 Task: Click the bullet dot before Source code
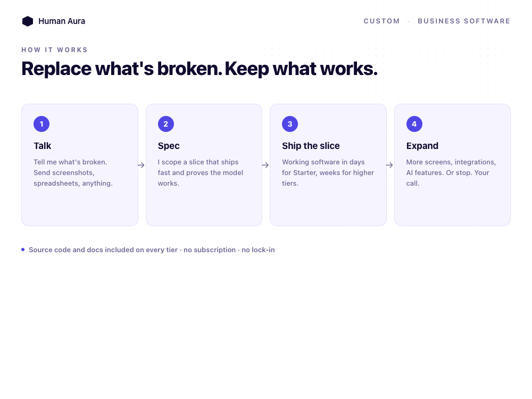[23, 250]
